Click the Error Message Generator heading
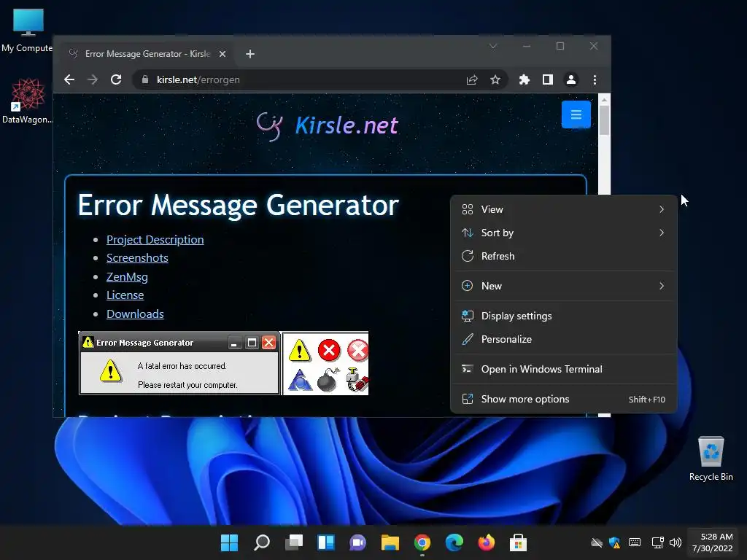Screen dimensions: 747x560 pos(239,205)
